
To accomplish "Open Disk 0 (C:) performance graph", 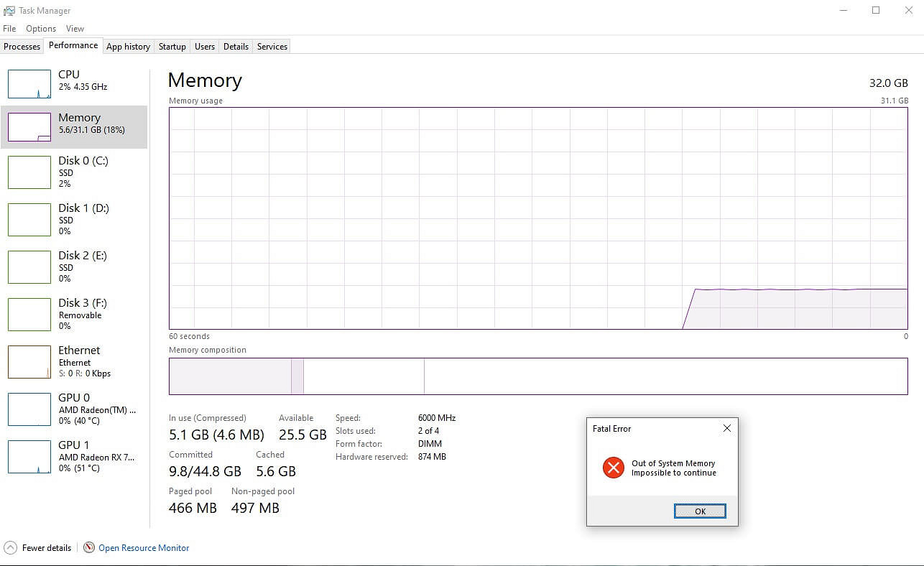I will coord(29,172).
